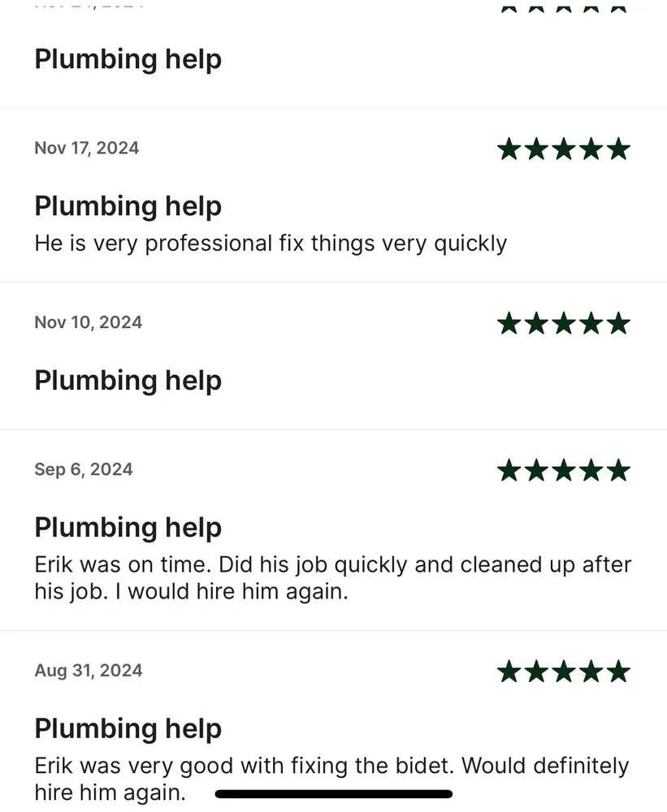Tap the Aug 31, 2024 date label
This screenshot has width=667, height=812.
[88, 671]
